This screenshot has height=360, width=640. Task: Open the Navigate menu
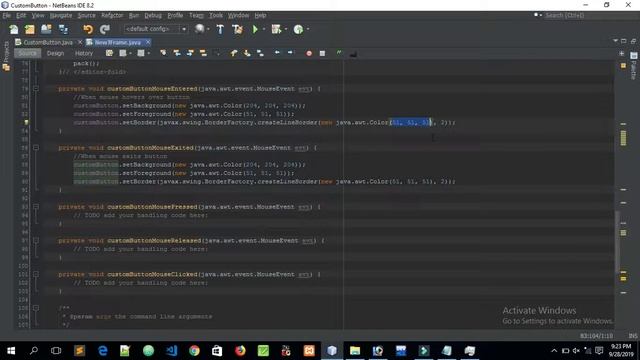point(61,16)
